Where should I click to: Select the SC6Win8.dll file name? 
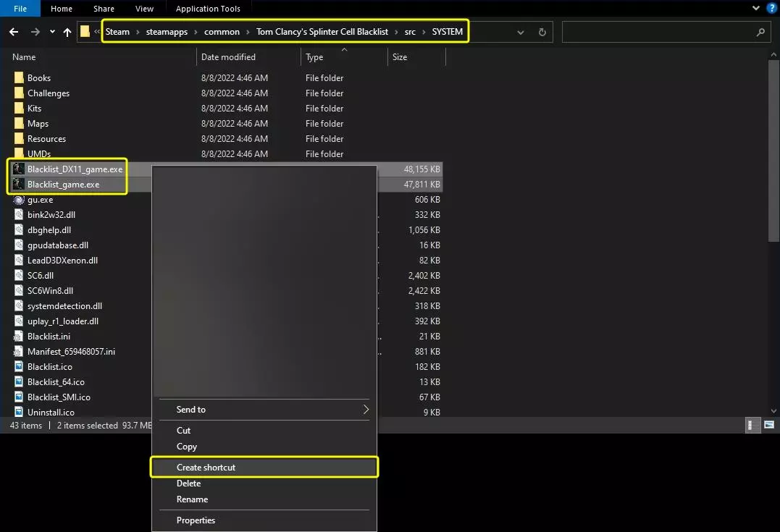tap(50, 290)
